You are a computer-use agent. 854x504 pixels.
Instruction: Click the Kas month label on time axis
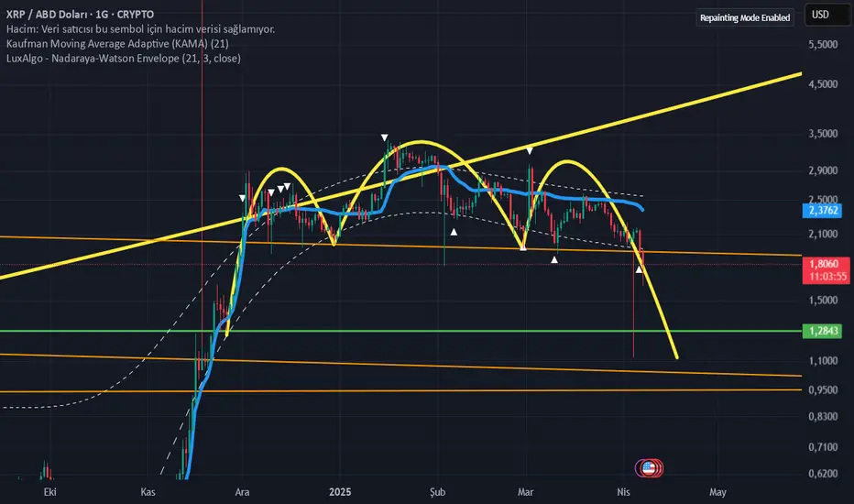(x=148, y=492)
